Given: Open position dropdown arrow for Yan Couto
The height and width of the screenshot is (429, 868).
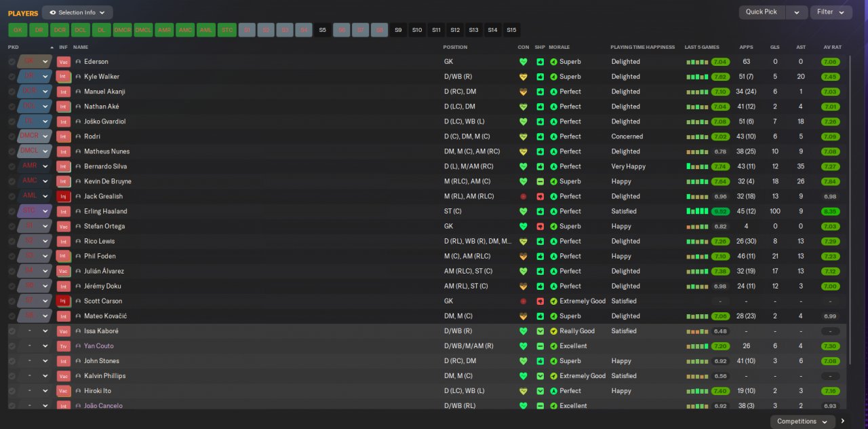Looking at the screenshot, I should (x=45, y=346).
